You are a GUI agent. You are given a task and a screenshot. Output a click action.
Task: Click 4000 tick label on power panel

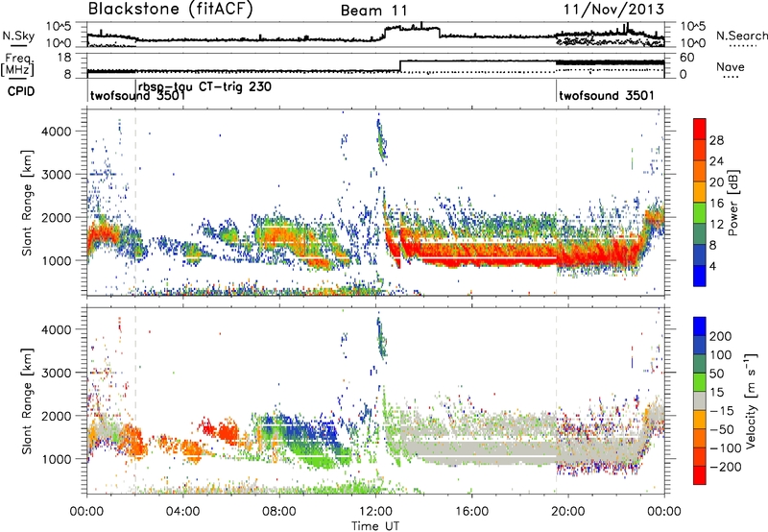pyautogui.click(x=56, y=131)
